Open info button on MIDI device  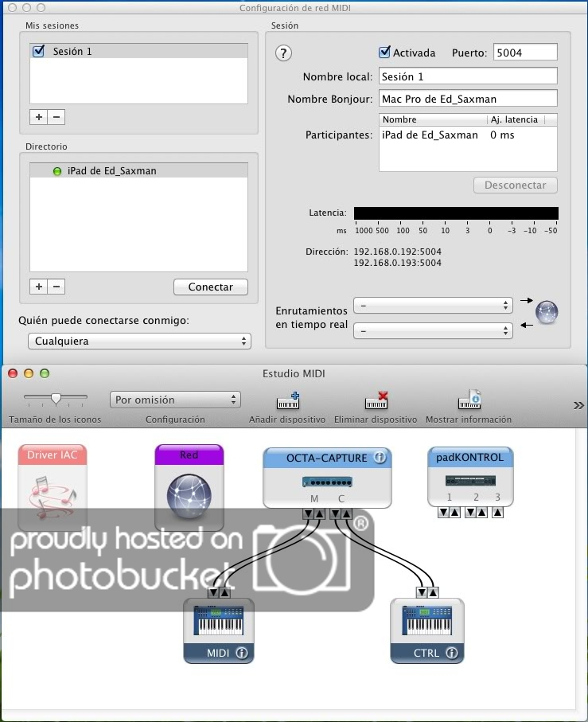point(242,653)
